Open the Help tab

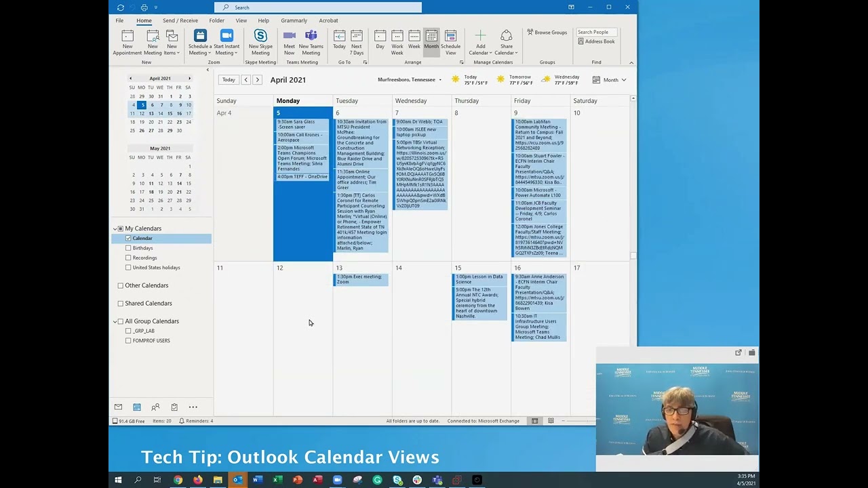[263, 20]
